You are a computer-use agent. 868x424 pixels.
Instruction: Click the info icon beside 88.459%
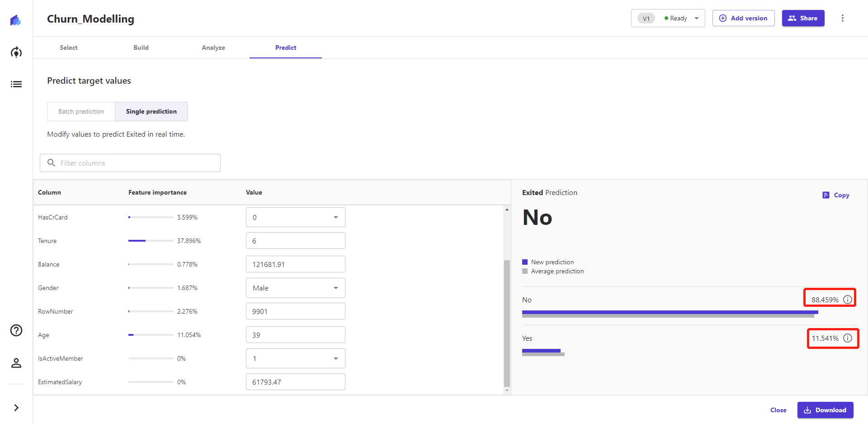[847, 299]
